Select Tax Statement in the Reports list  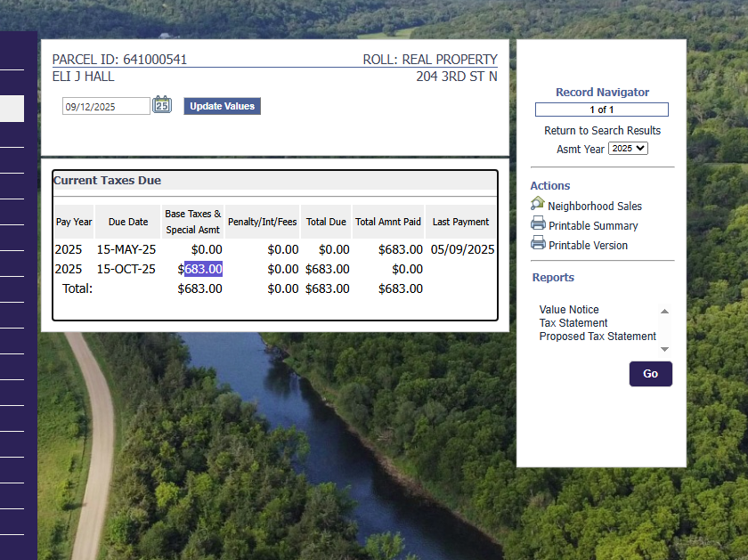click(573, 323)
